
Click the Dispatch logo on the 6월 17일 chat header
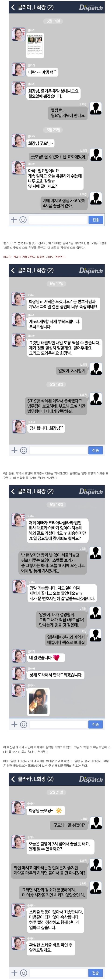pyautogui.click(x=91, y=270)
